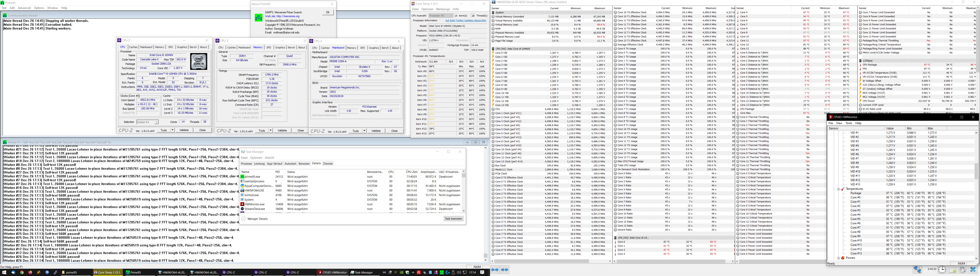Open Tools dropdown arrow in Memory CPU-Z window

coord(270,131)
